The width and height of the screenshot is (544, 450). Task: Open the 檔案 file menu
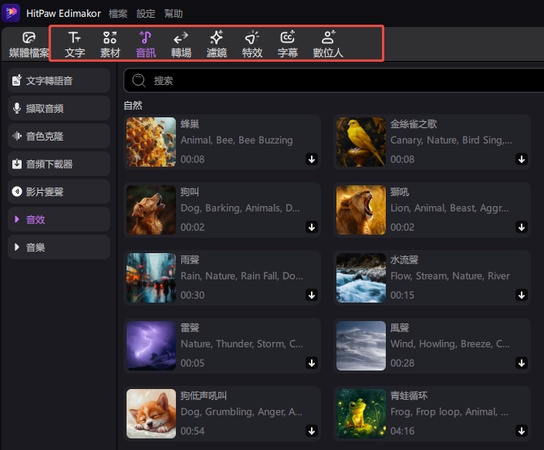(118, 14)
